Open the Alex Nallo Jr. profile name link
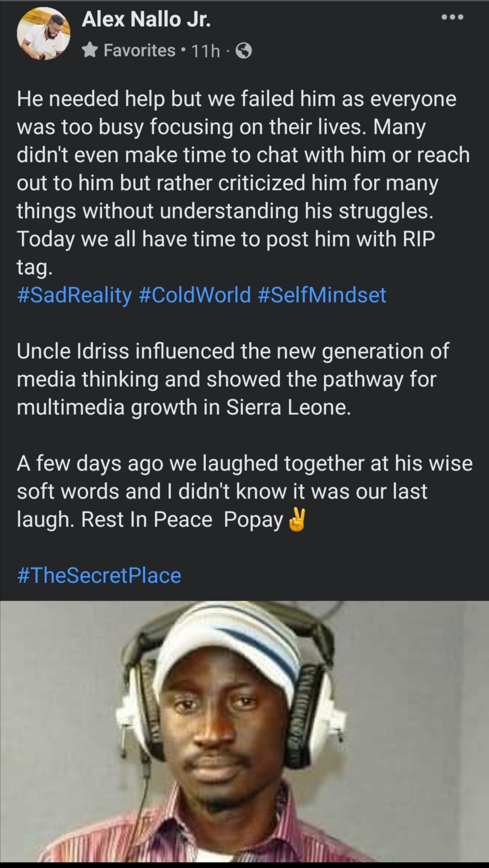 click(x=146, y=19)
